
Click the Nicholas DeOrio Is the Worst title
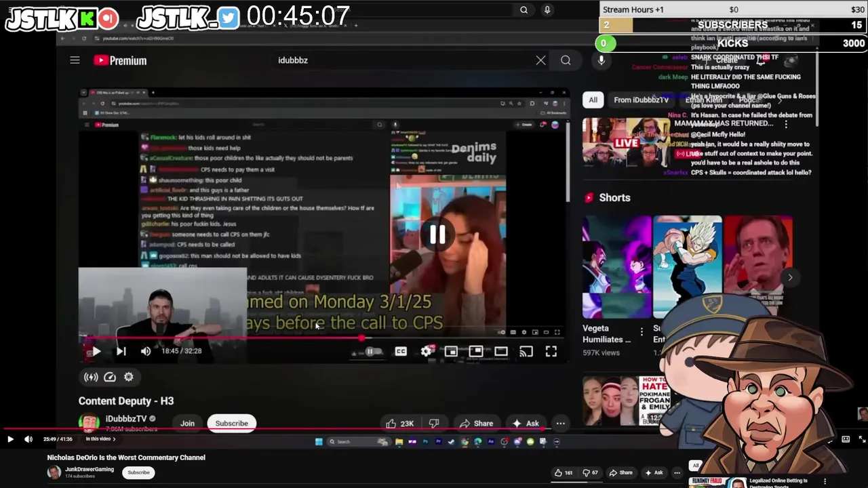(x=126, y=457)
